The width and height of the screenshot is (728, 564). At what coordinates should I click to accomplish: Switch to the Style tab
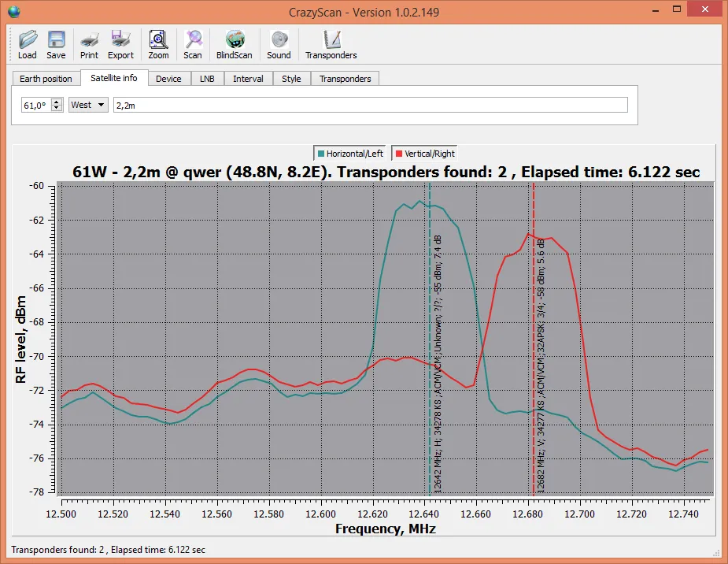point(291,79)
